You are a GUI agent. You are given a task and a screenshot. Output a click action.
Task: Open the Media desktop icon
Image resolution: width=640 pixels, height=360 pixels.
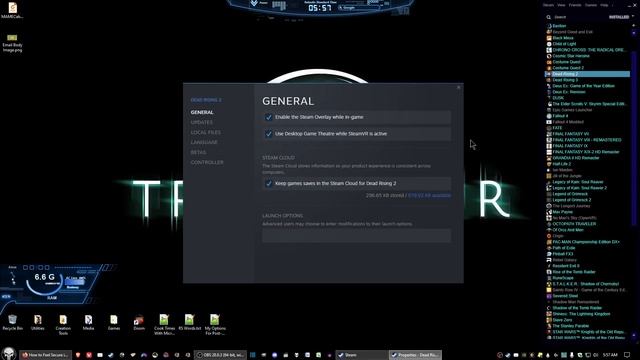coord(88,322)
